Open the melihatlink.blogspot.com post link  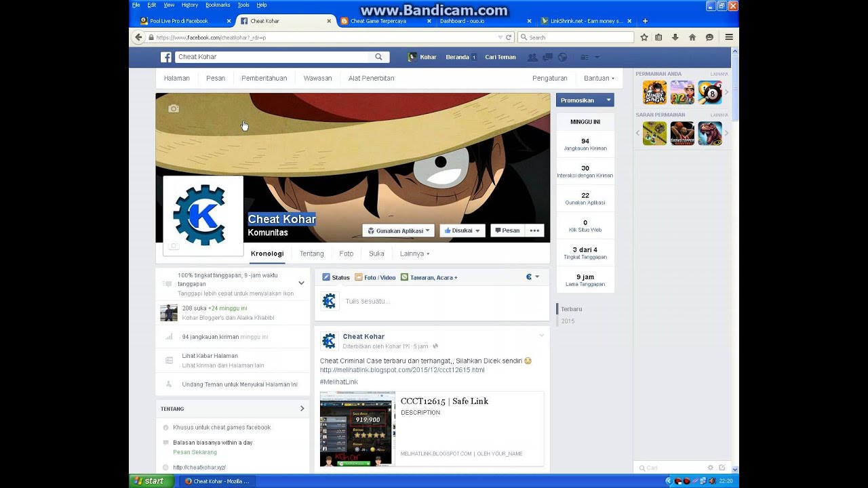point(402,370)
